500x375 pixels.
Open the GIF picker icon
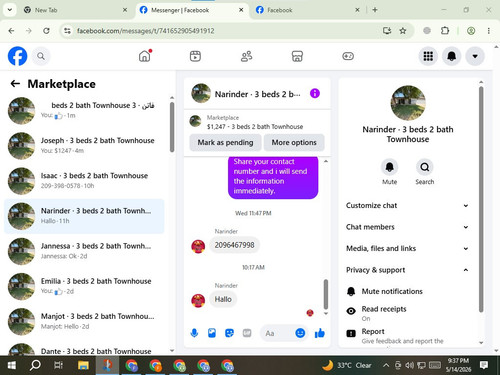[x=247, y=333]
